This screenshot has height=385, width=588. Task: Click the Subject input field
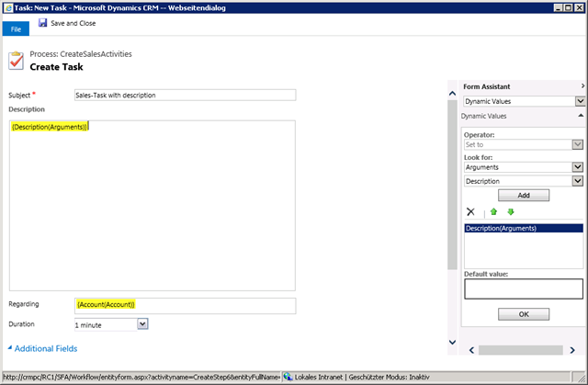(x=186, y=95)
